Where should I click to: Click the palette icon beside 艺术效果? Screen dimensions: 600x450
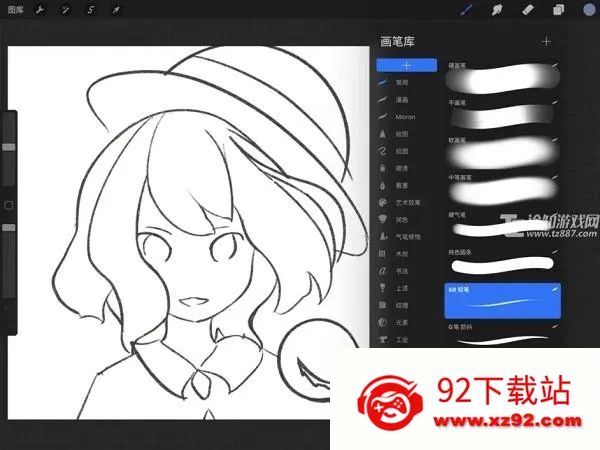click(x=382, y=202)
